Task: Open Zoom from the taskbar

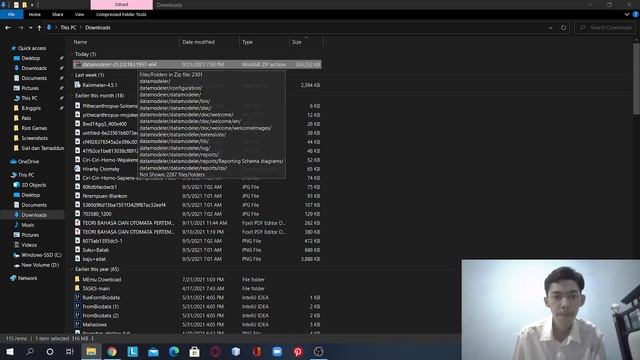Action: tap(277, 351)
